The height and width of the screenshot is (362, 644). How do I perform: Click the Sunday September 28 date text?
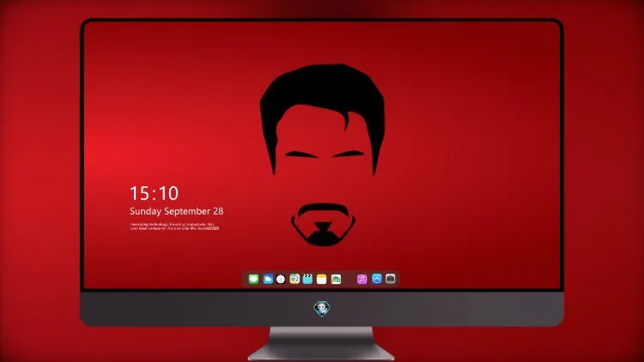coord(177,211)
